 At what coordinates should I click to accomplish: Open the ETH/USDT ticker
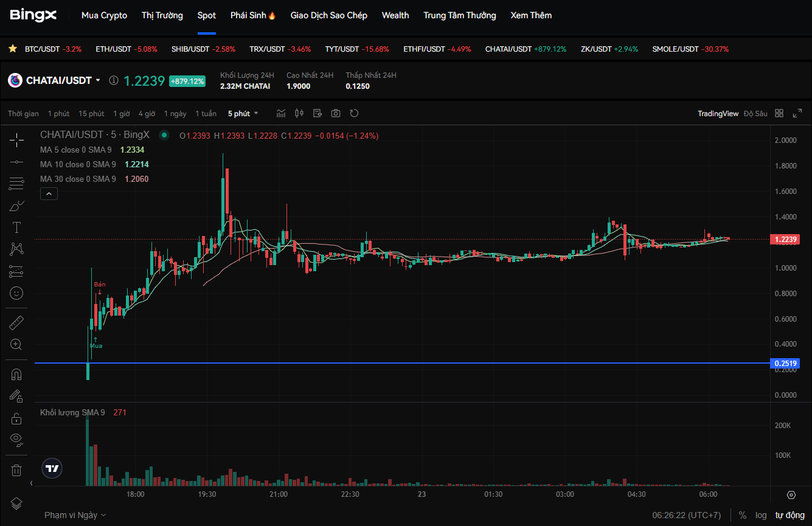pyautogui.click(x=127, y=49)
